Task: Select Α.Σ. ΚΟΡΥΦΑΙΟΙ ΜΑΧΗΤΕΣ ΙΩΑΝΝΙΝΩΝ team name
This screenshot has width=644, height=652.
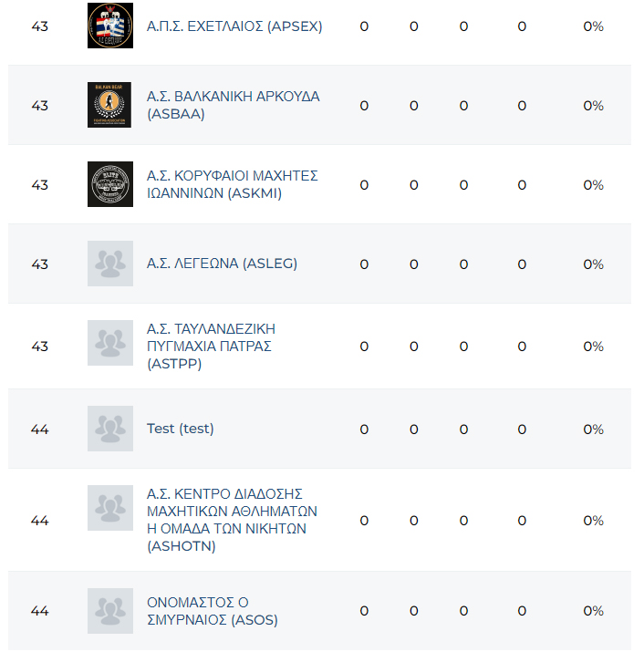Action: [232, 184]
